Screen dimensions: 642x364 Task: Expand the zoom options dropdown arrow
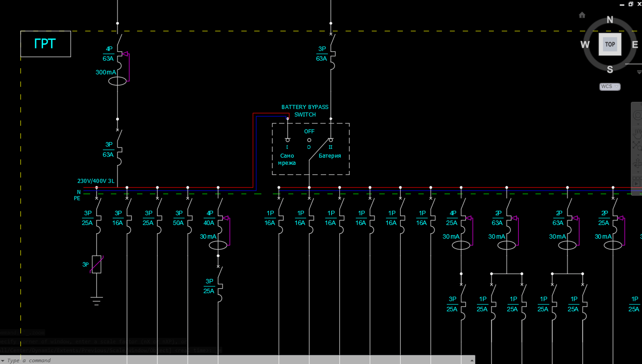638,156
